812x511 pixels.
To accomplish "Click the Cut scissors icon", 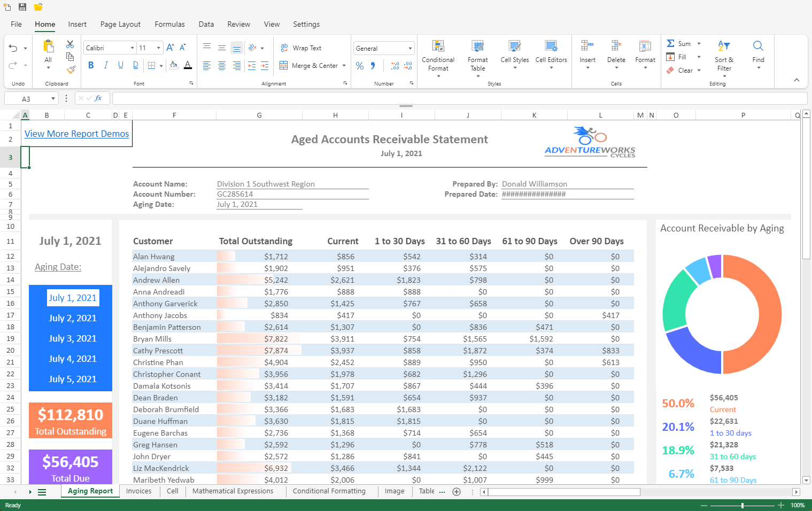I will (70, 44).
